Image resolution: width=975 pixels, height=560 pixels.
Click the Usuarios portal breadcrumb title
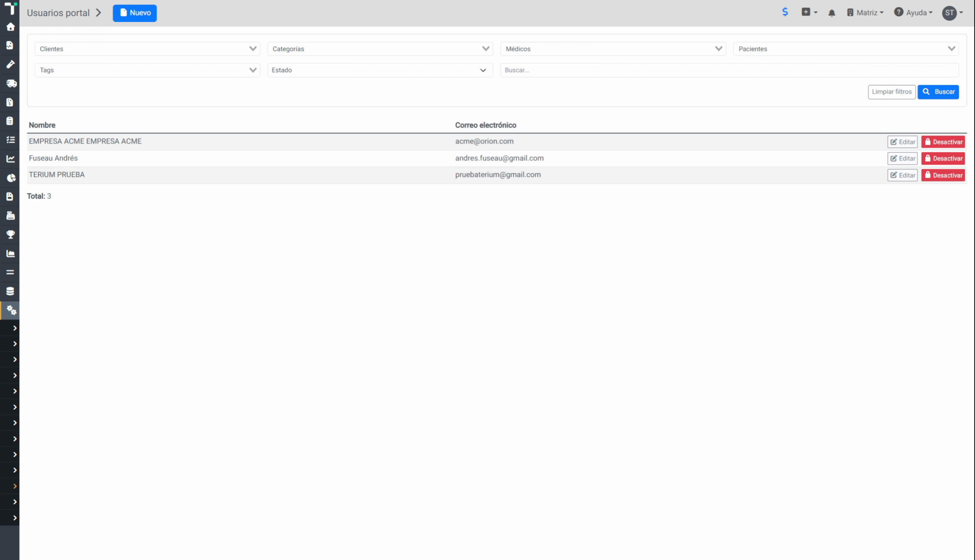58,13
